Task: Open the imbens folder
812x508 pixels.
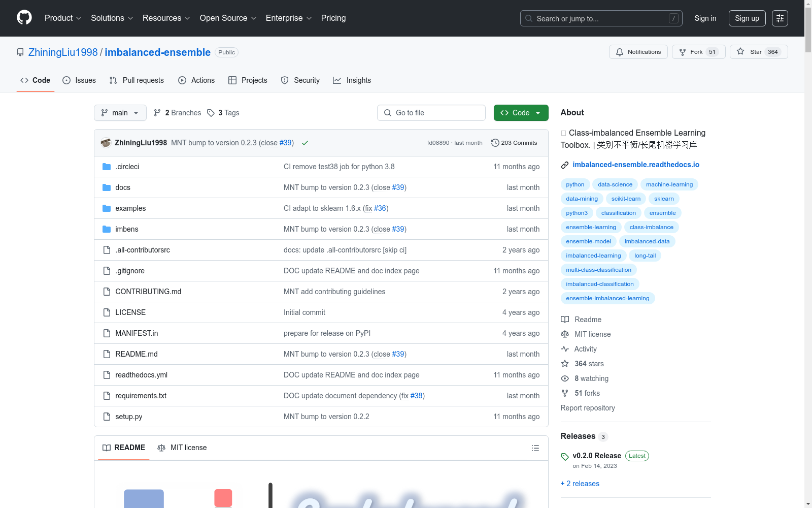Action: [127, 229]
